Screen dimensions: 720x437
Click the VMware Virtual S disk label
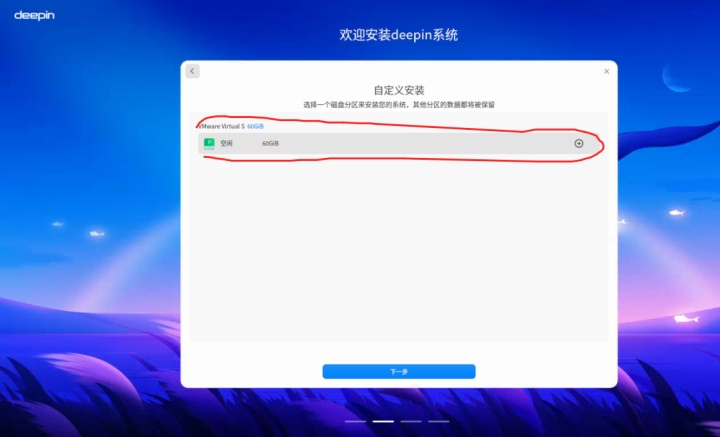tap(222, 126)
